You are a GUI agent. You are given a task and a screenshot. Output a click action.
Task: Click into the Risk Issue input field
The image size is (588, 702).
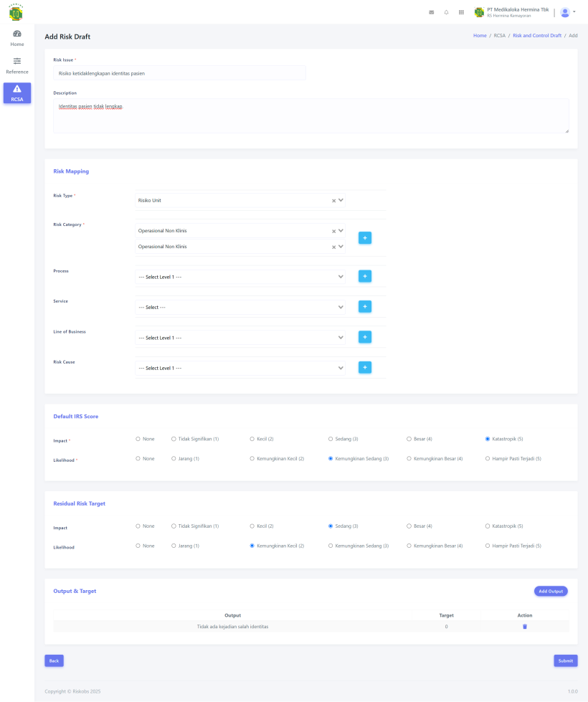click(x=179, y=73)
